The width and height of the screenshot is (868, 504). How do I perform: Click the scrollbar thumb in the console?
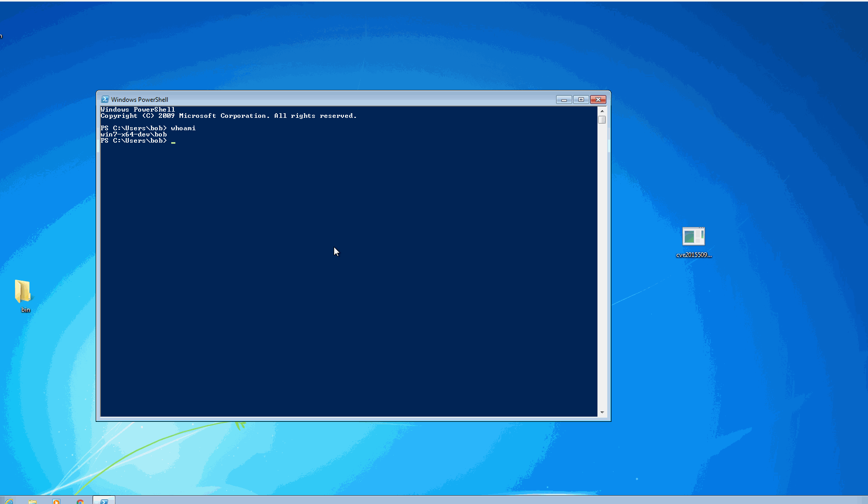[602, 119]
